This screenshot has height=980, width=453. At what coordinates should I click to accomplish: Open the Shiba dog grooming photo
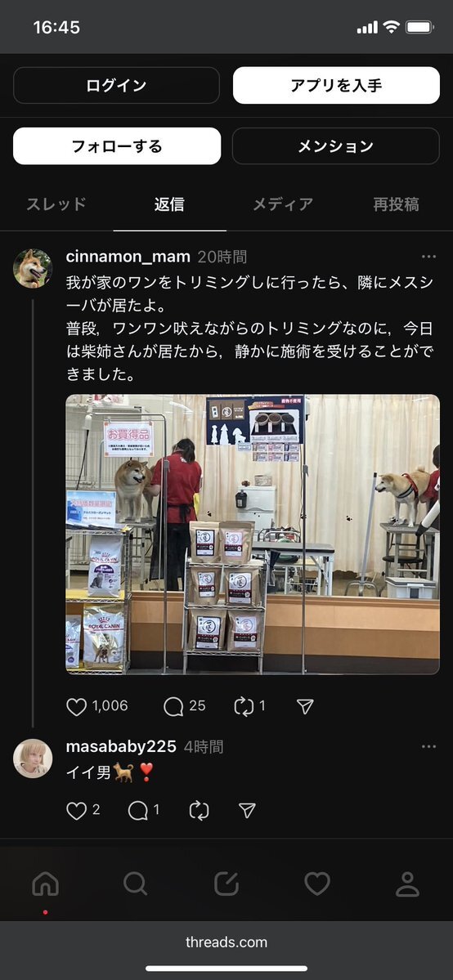click(x=253, y=535)
